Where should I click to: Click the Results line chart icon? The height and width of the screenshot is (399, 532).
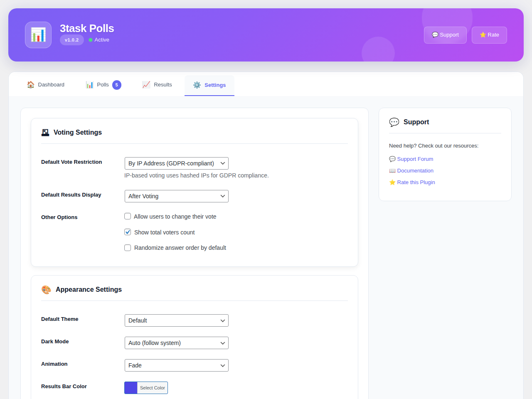point(146,85)
